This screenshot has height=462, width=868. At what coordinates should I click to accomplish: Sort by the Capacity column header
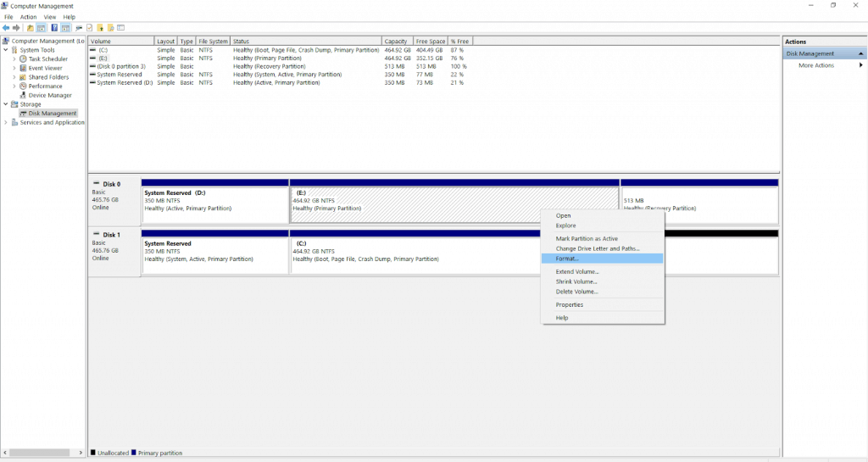(x=398, y=42)
